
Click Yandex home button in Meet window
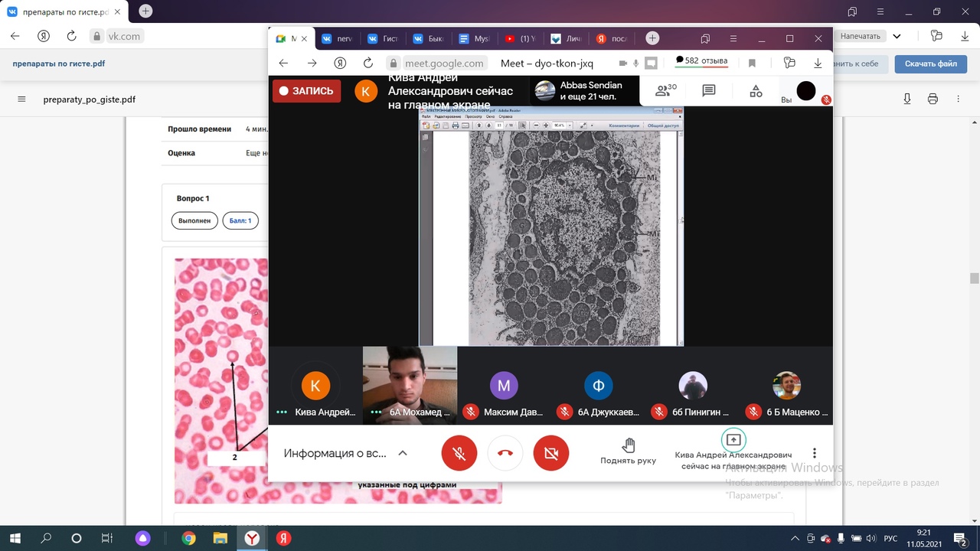(340, 64)
